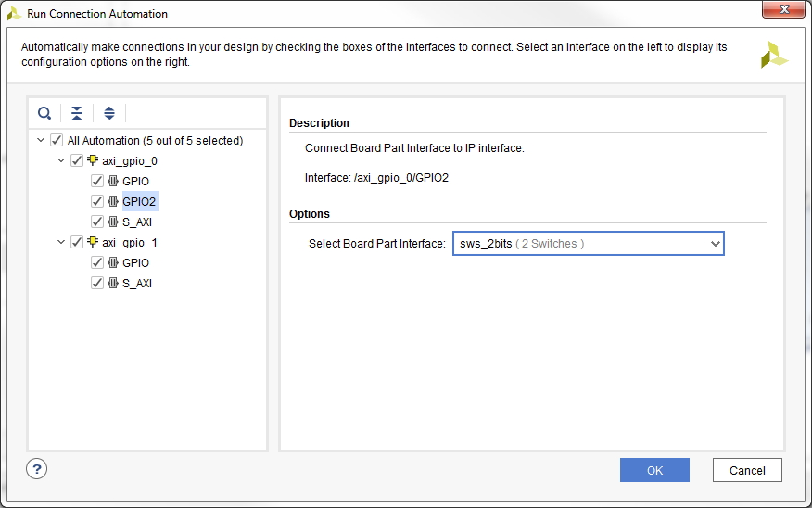This screenshot has height=508, width=812.
Task: Open help with the question mark icon
Action: coord(37,469)
